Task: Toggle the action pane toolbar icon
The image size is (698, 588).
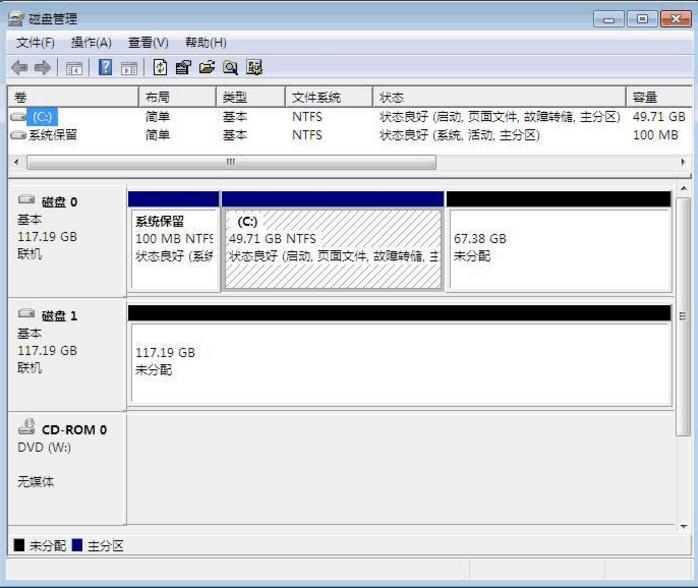Action: [129, 69]
